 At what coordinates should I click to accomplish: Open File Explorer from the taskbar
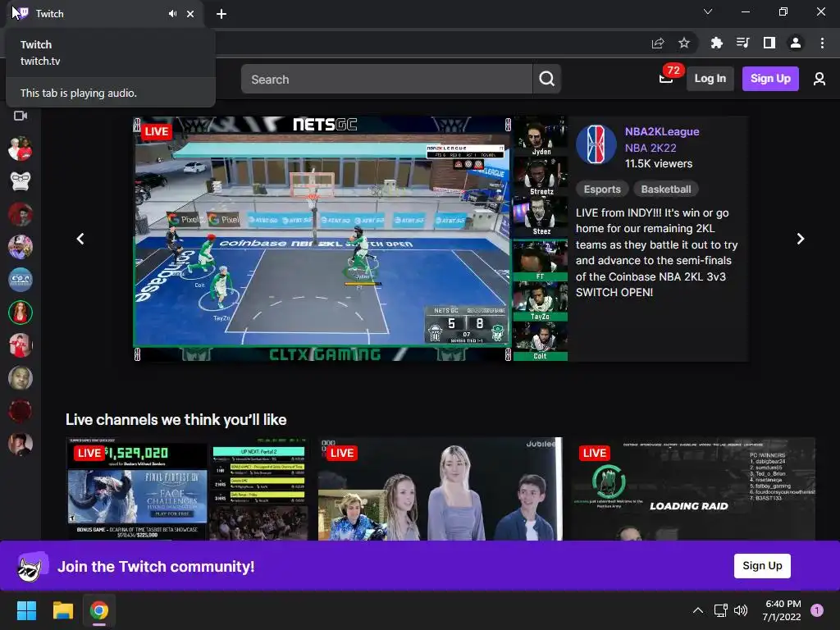(62, 610)
